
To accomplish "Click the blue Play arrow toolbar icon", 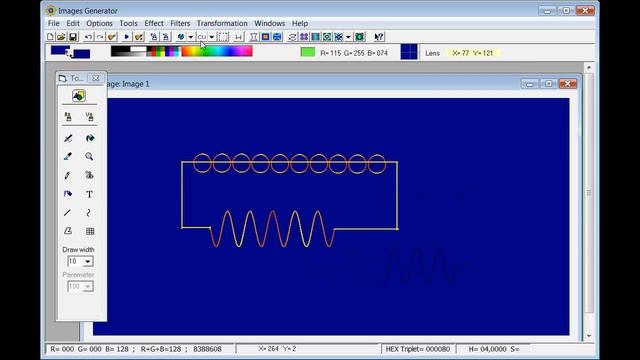I will pos(127,37).
